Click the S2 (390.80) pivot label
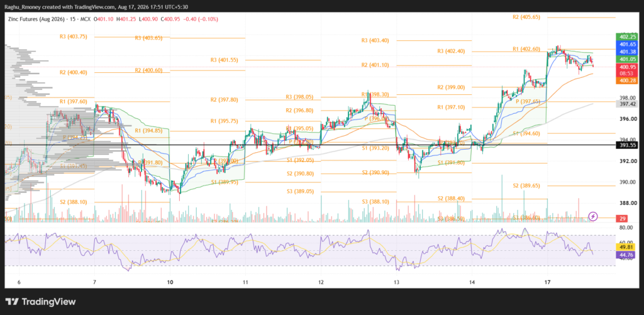This screenshot has width=644, height=315. pyautogui.click(x=300, y=174)
